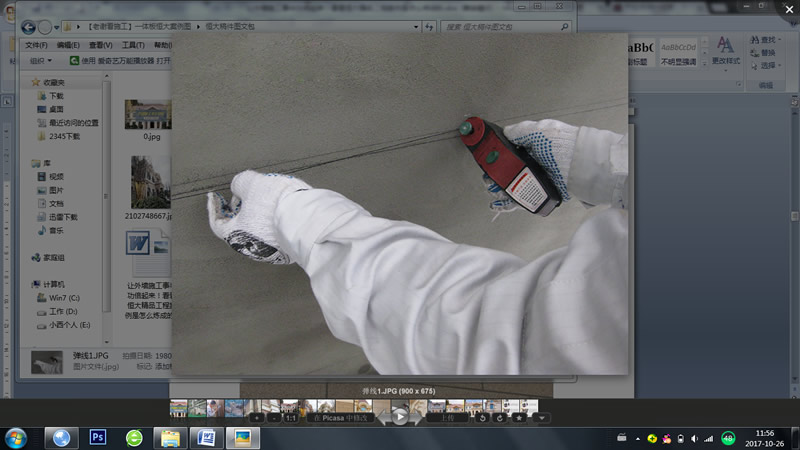Play the slideshow
Viewport: 800px width, 450px height.
tap(400, 416)
